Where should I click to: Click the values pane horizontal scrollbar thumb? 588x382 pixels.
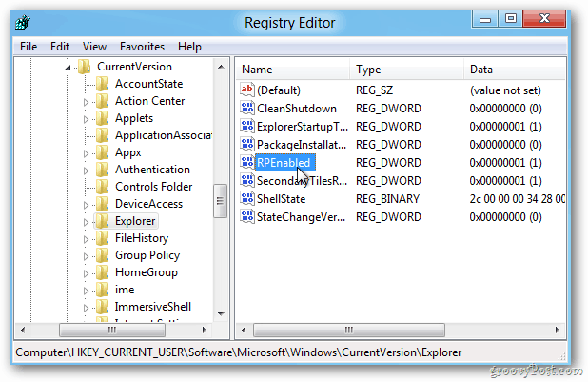pyautogui.click(x=349, y=330)
